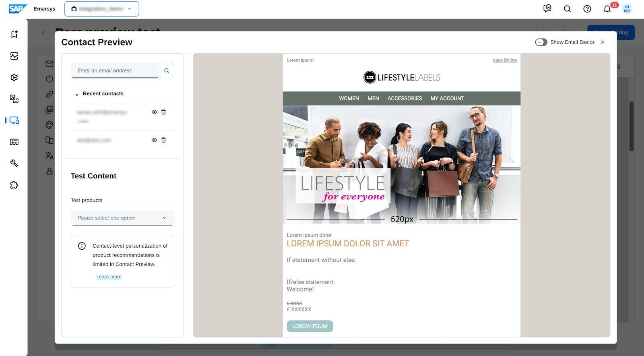Click the link icon in editor sidebar

[x=50, y=94]
